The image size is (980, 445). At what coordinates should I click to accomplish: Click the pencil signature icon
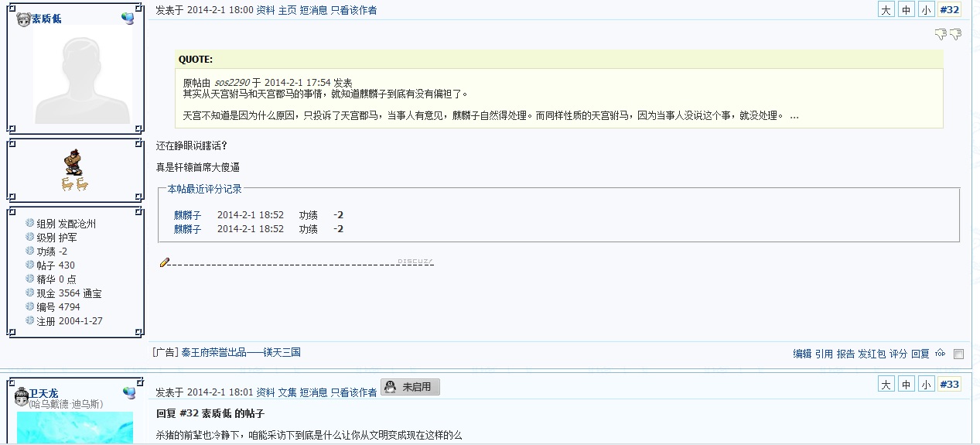[164, 262]
